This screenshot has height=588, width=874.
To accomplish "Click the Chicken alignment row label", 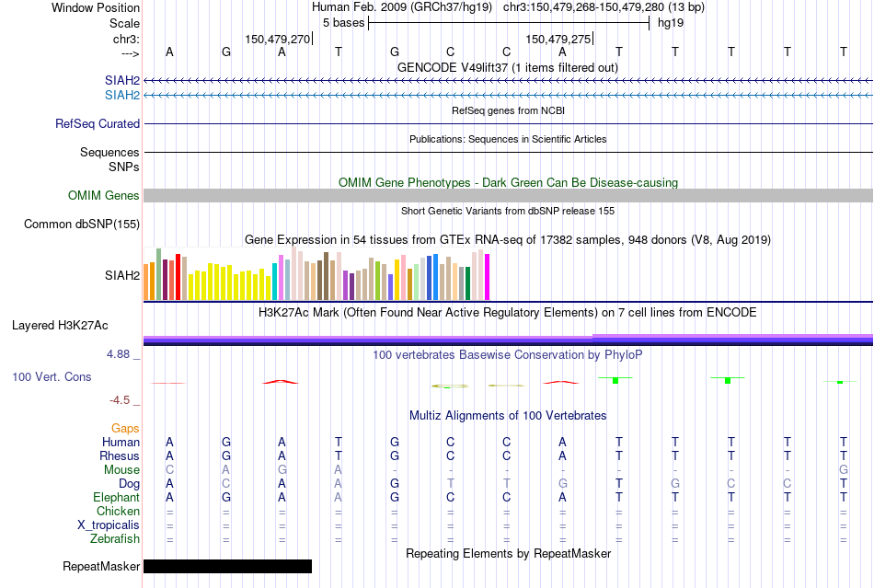I will click(118, 511).
